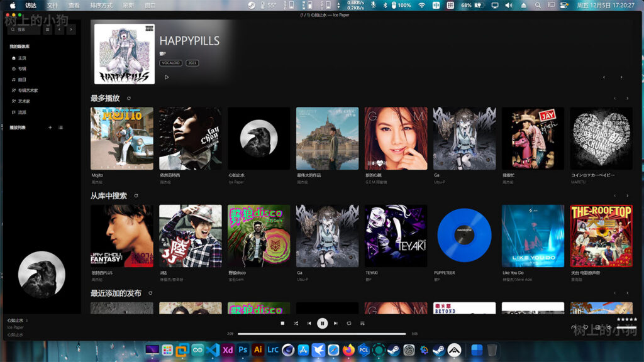Open the 文件 menu in menu bar
This screenshot has width=644, height=362.
click(52, 5)
